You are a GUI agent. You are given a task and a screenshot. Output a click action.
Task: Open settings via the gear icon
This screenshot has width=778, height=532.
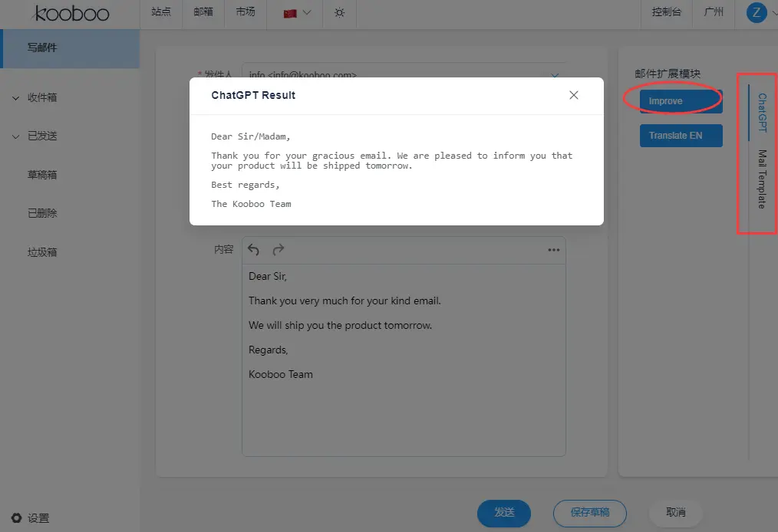pos(17,518)
